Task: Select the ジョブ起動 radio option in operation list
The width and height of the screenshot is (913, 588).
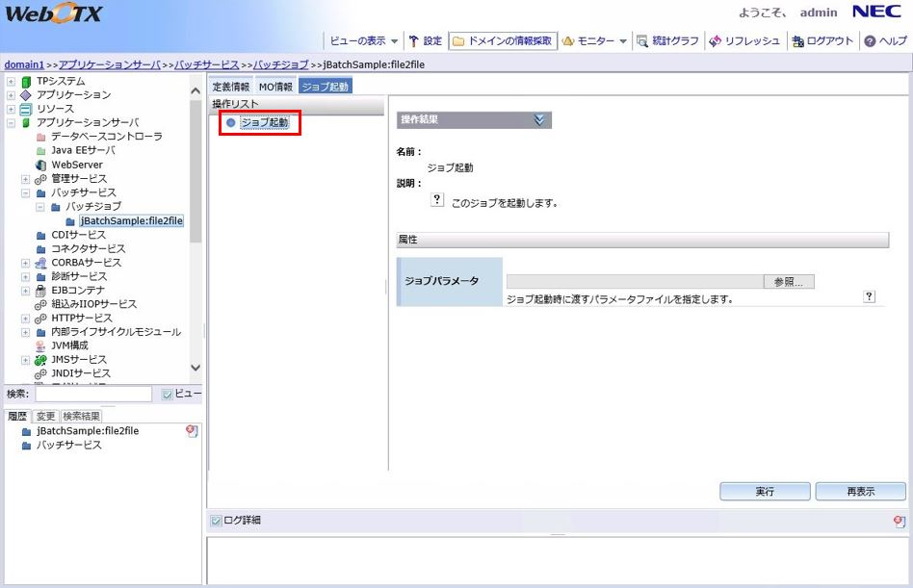Action: pos(231,122)
